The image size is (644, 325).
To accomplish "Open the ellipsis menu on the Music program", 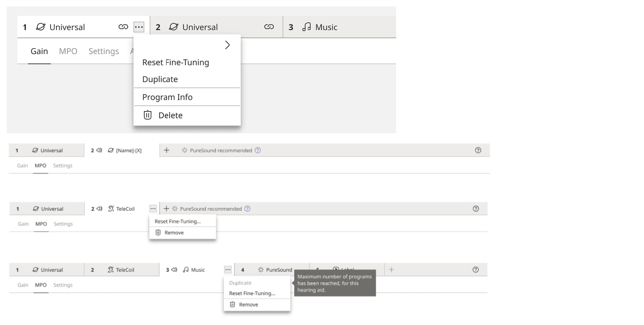I will 228,270.
